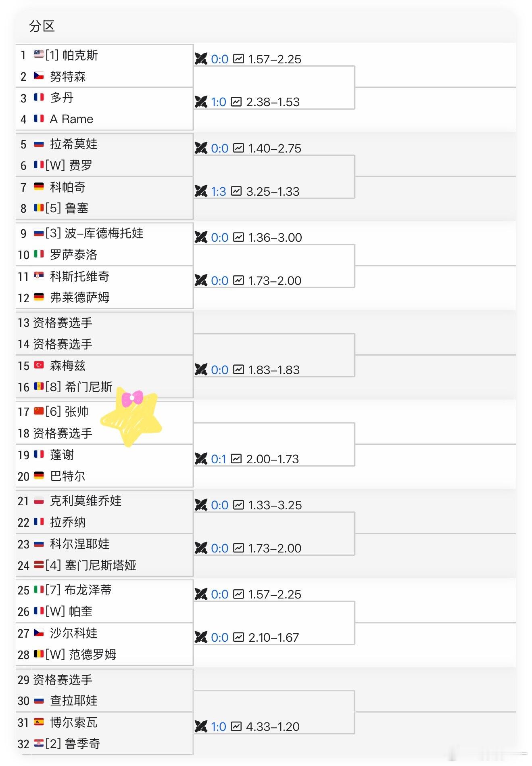532x766 pixels.
Task: Open head-to-head icon for 帕克斯 vs 努特森 match
Action: 200,59
